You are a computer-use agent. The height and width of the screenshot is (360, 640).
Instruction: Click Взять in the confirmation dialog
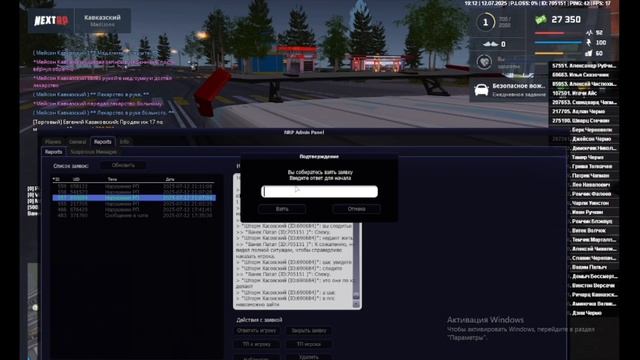(x=282, y=209)
